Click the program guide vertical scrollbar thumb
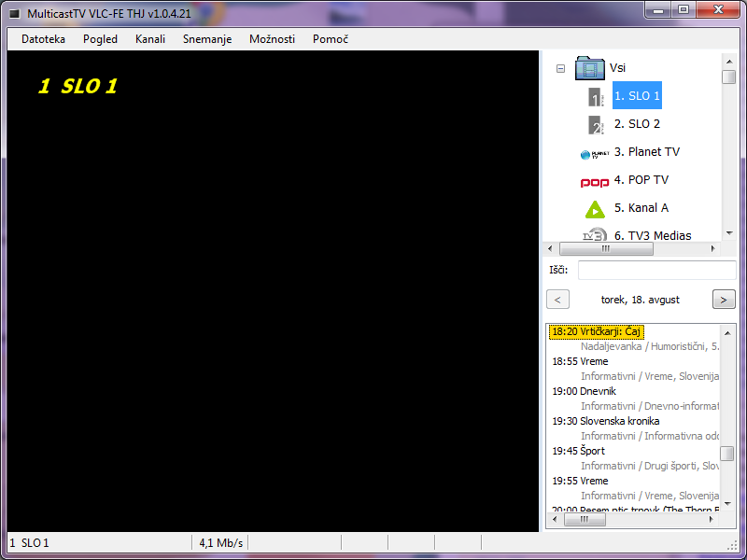The width and height of the screenshot is (747, 560). point(726,453)
